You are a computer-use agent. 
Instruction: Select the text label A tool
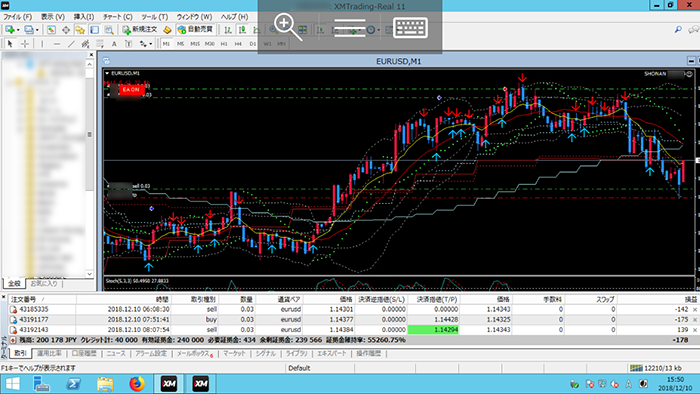click(x=114, y=44)
